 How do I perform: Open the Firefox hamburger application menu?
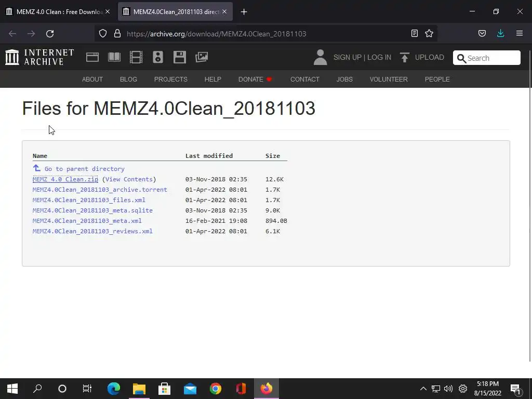click(x=520, y=33)
